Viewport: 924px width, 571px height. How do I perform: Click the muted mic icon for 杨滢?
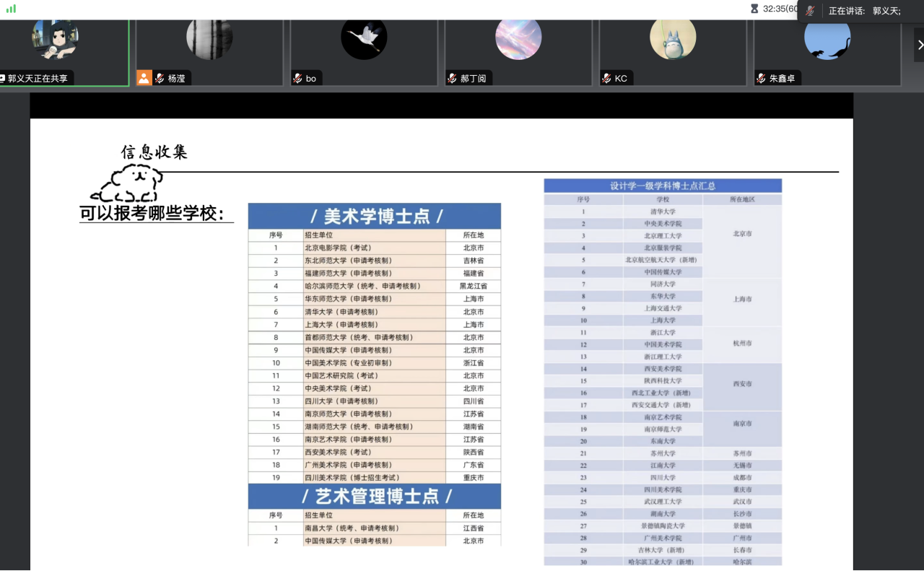(160, 78)
